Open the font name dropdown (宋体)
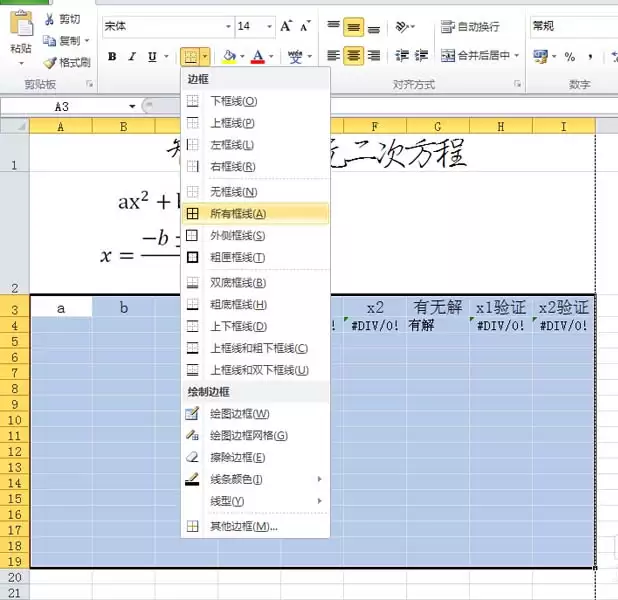The height and width of the screenshot is (600, 618). pos(165,26)
